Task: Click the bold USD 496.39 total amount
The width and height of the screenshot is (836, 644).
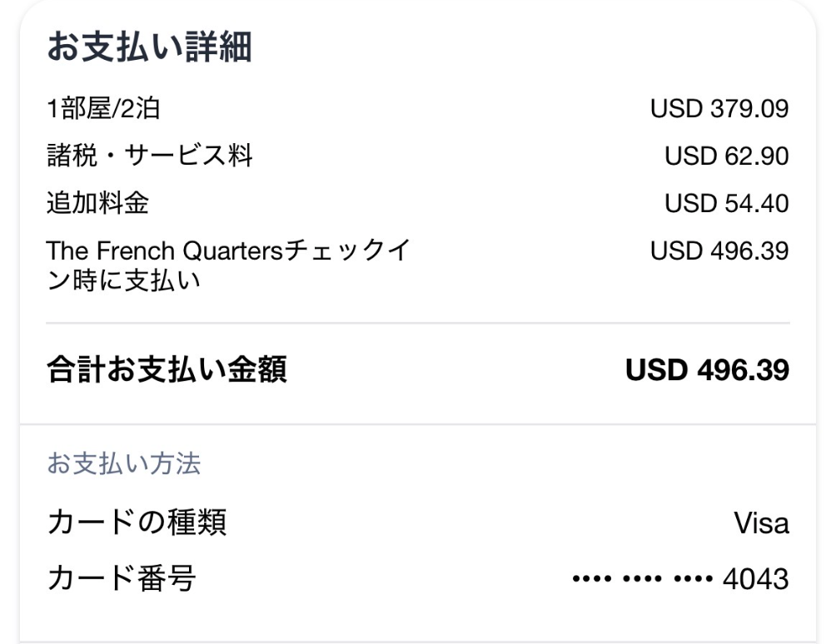Action: tap(707, 371)
